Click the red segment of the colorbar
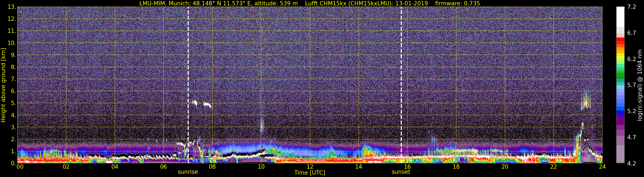 [x=620, y=41]
